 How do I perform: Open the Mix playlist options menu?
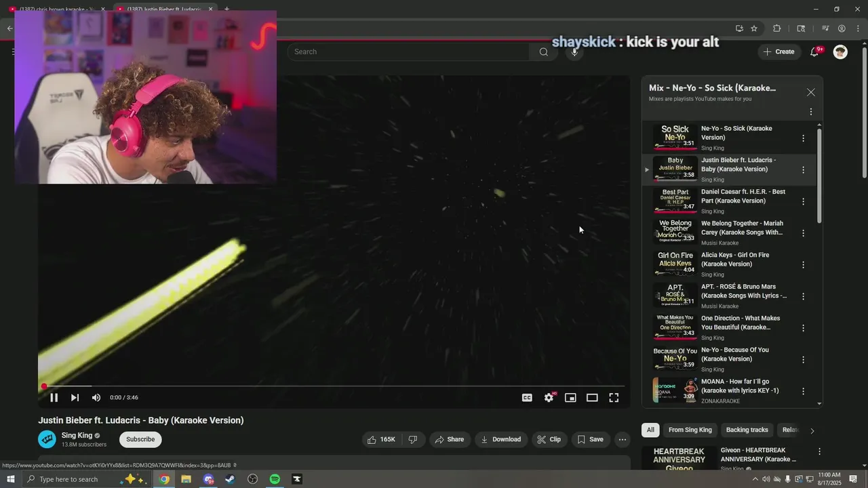811,112
